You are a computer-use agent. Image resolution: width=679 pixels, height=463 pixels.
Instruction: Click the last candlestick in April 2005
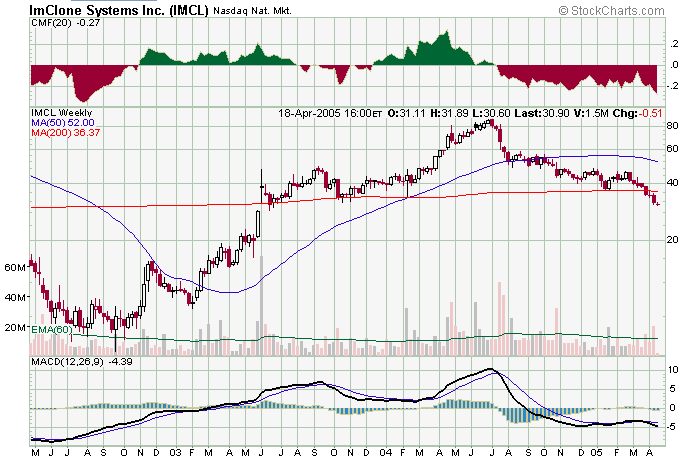point(658,204)
